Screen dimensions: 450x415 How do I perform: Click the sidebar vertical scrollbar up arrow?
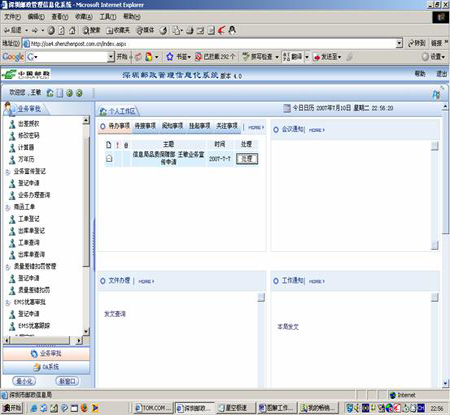coord(86,120)
